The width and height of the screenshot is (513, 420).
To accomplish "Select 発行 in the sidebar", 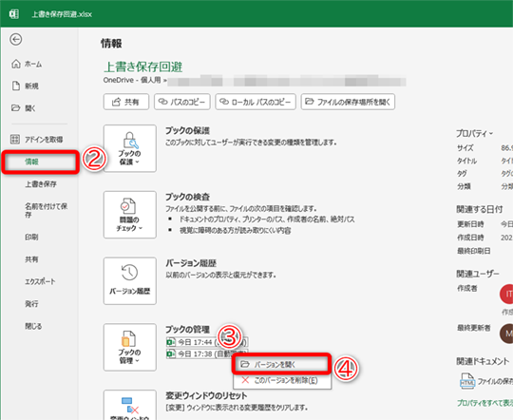I will click(31, 304).
